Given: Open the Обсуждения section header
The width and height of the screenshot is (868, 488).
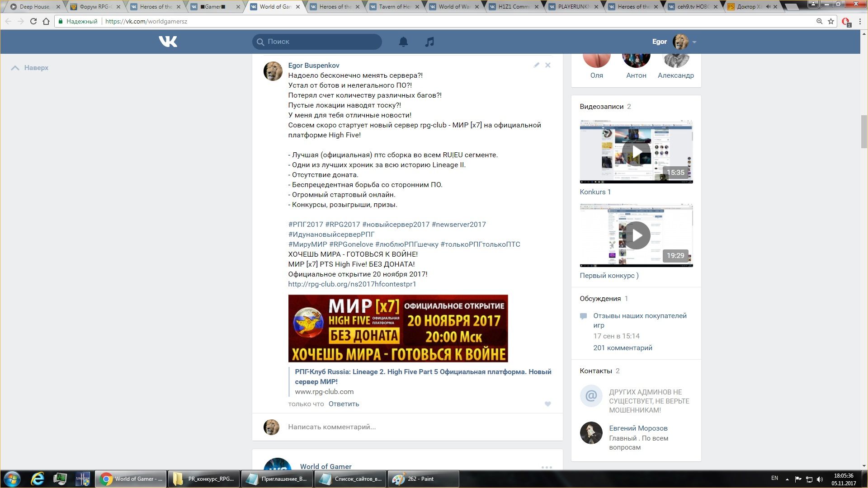Looking at the screenshot, I should 600,299.
